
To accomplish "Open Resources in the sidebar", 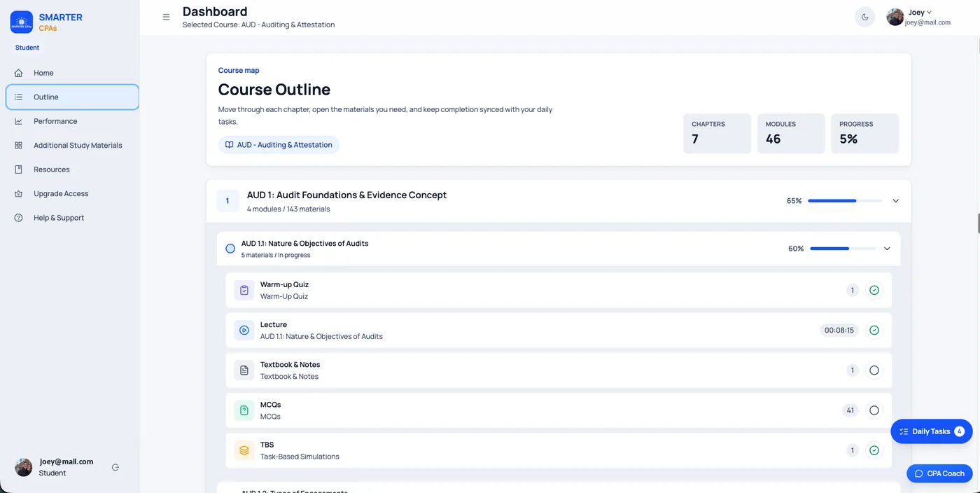I will (72, 169).
